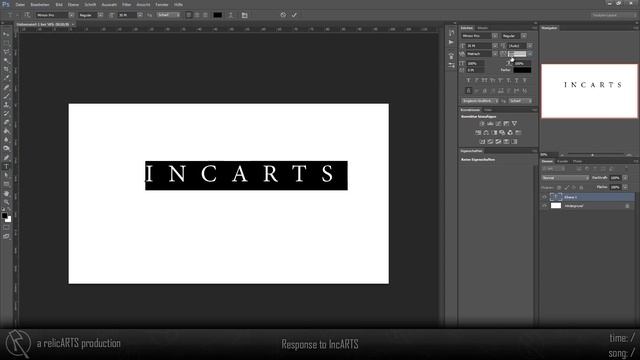The height and width of the screenshot is (360, 640).
Task: Click the Navigator preview thumbnail
Action: click(x=589, y=91)
